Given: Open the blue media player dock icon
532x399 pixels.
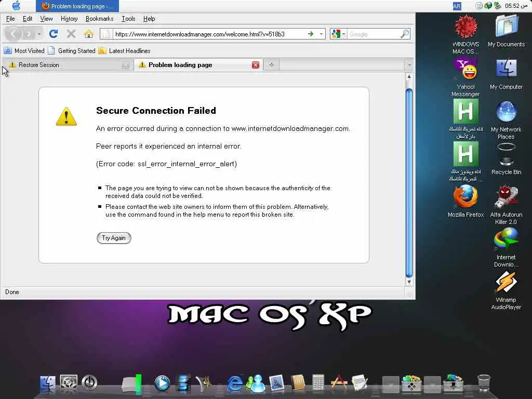Looking at the screenshot, I should click(162, 383).
